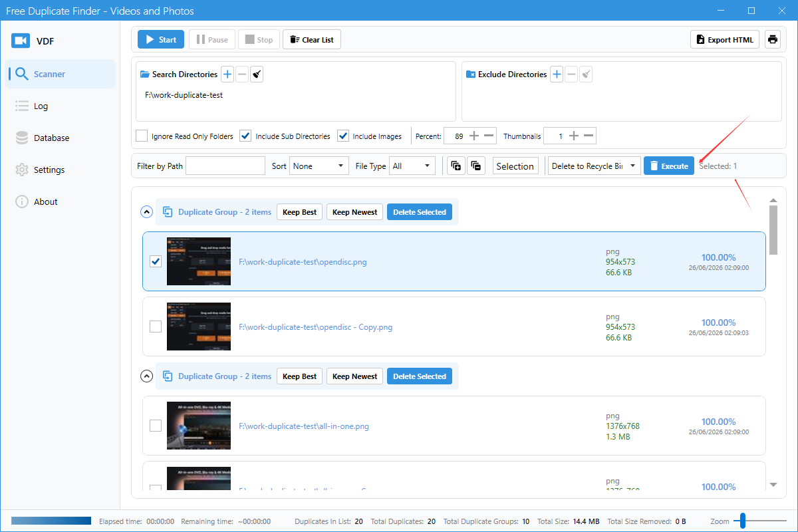Check the all-in-one.png file checkbox

[156, 426]
